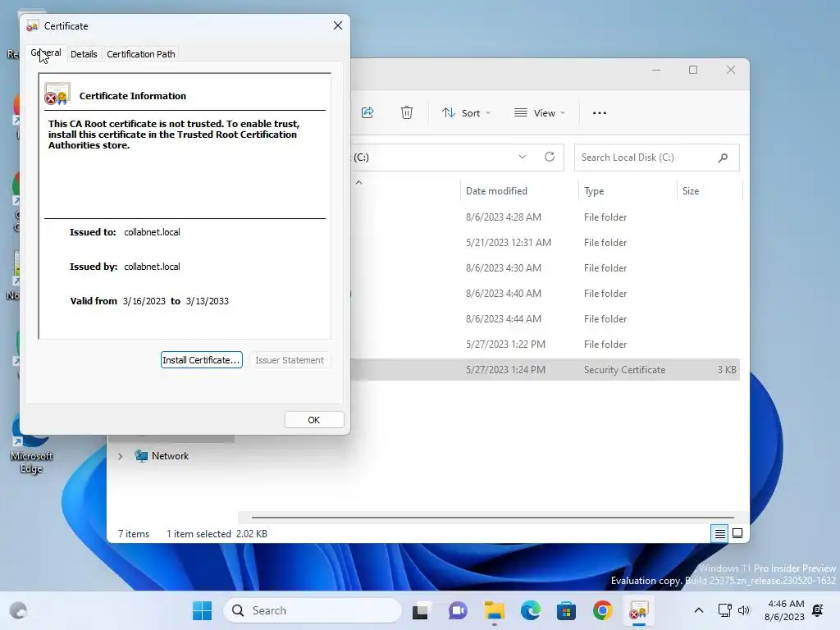840x630 pixels.
Task: Click the taskbar Search box
Action: pos(313,610)
